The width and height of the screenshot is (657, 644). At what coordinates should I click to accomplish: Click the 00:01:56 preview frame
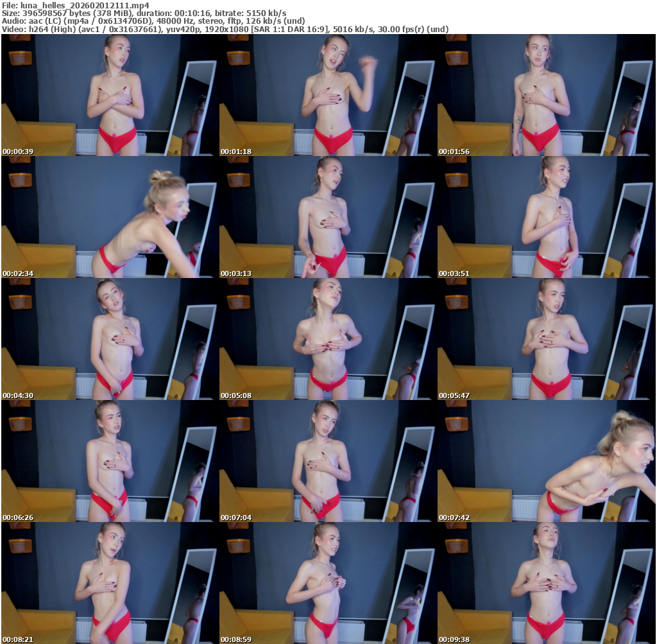[x=546, y=95]
